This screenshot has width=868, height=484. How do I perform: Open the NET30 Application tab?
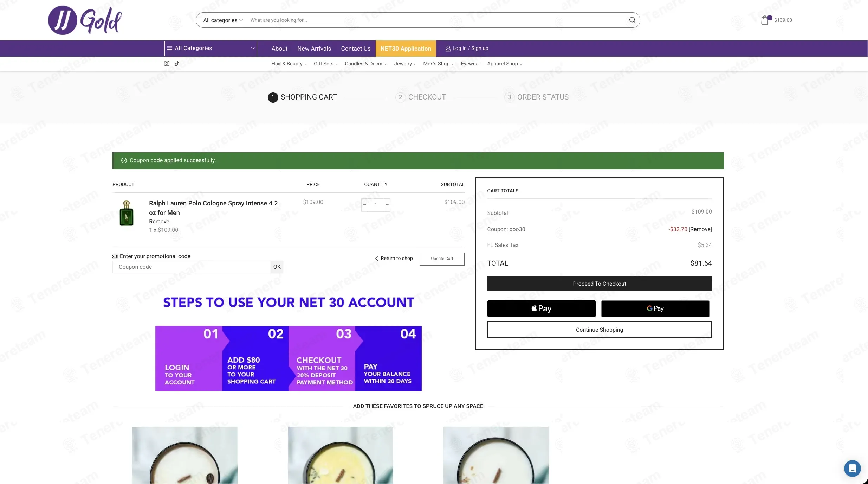pyautogui.click(x=406, y=49)
